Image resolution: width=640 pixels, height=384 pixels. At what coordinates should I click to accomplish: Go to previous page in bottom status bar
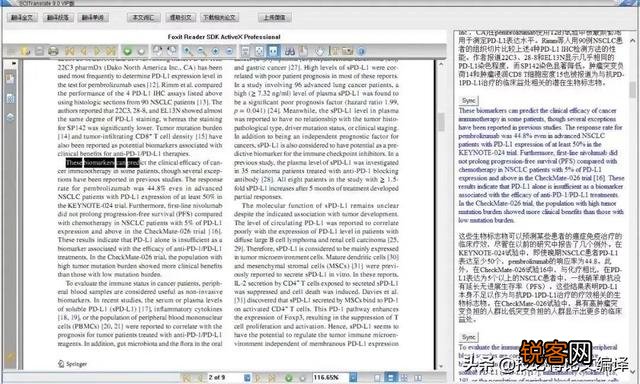pyautogui.click(x=200, y=377)
